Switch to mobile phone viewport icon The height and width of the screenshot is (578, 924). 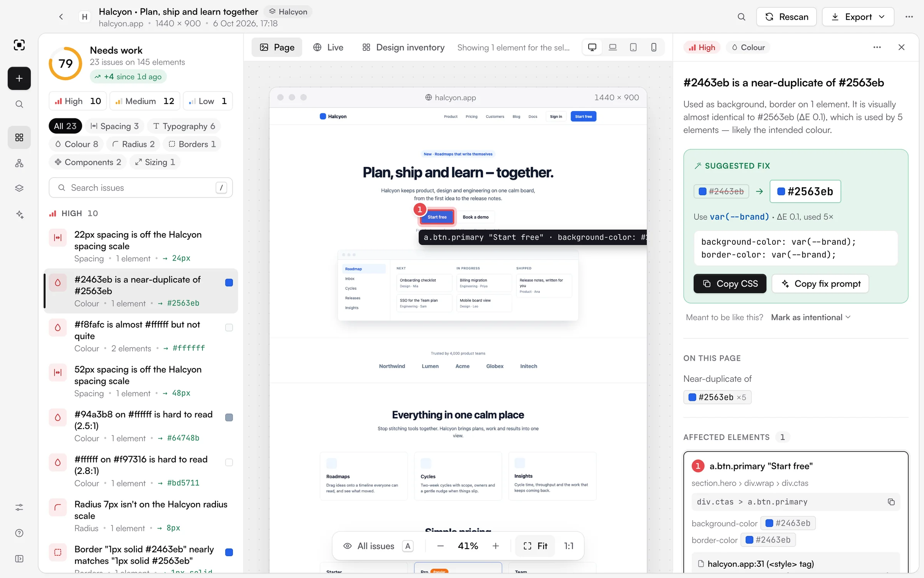(x=653, y=47)
